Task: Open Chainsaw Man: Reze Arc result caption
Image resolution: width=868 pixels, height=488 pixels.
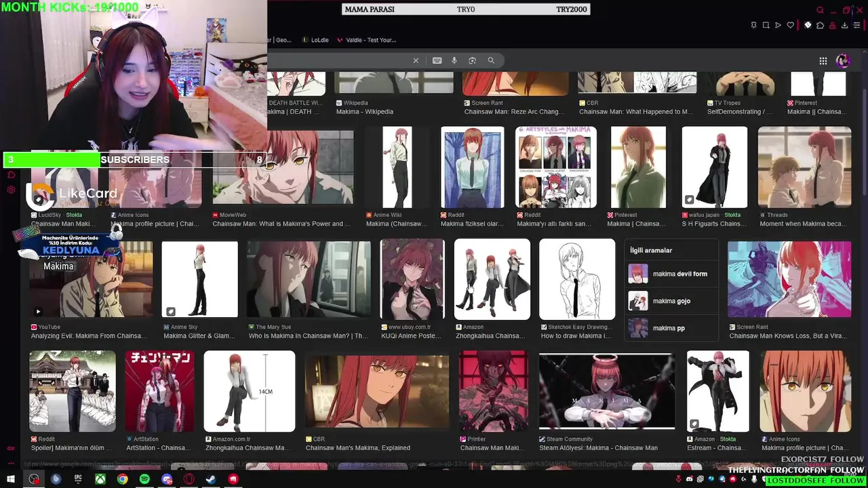Action: (513, 112)
